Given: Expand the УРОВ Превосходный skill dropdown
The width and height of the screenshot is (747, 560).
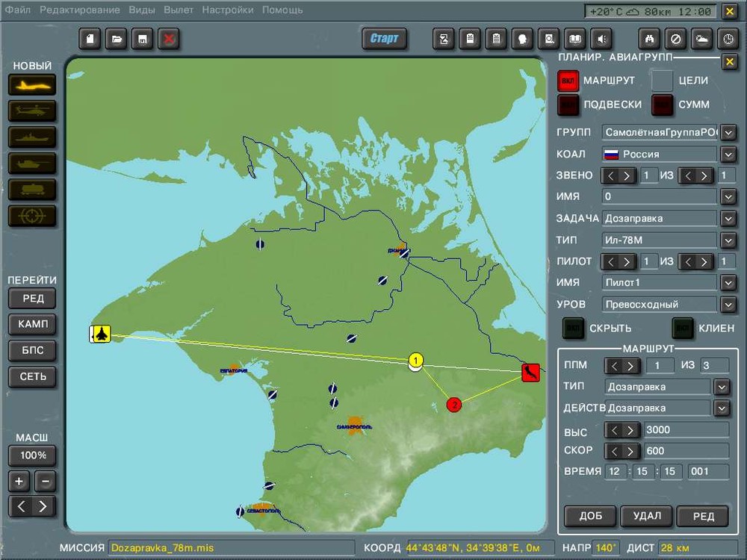Looking at the screenshot, I should pos(728,305).
